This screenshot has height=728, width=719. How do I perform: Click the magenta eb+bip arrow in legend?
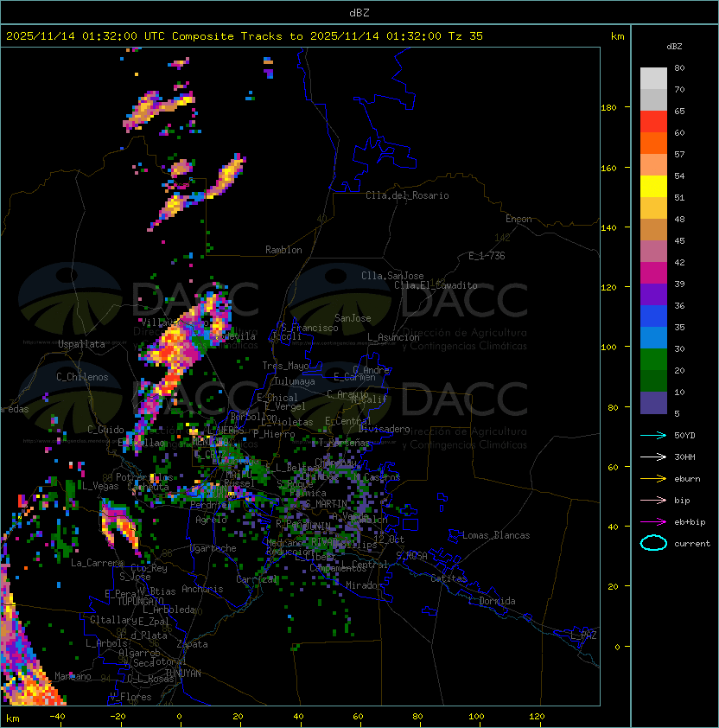[653, 522]
